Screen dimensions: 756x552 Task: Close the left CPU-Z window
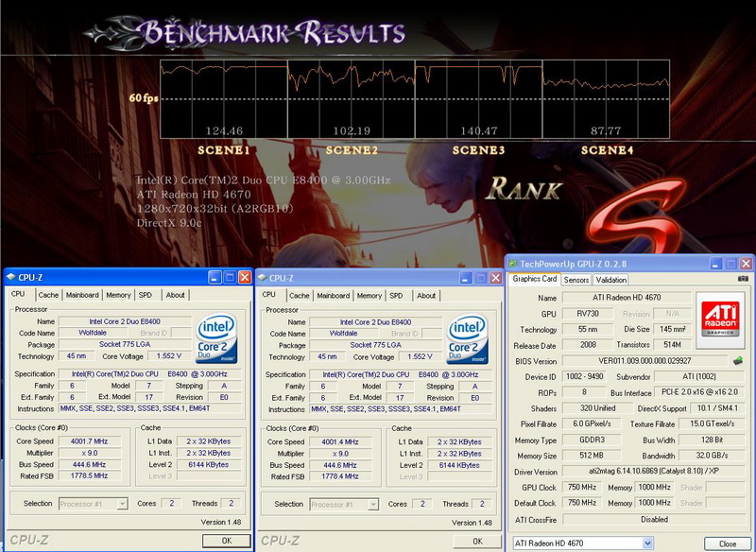pyautogui.click(x=245, y=277)
